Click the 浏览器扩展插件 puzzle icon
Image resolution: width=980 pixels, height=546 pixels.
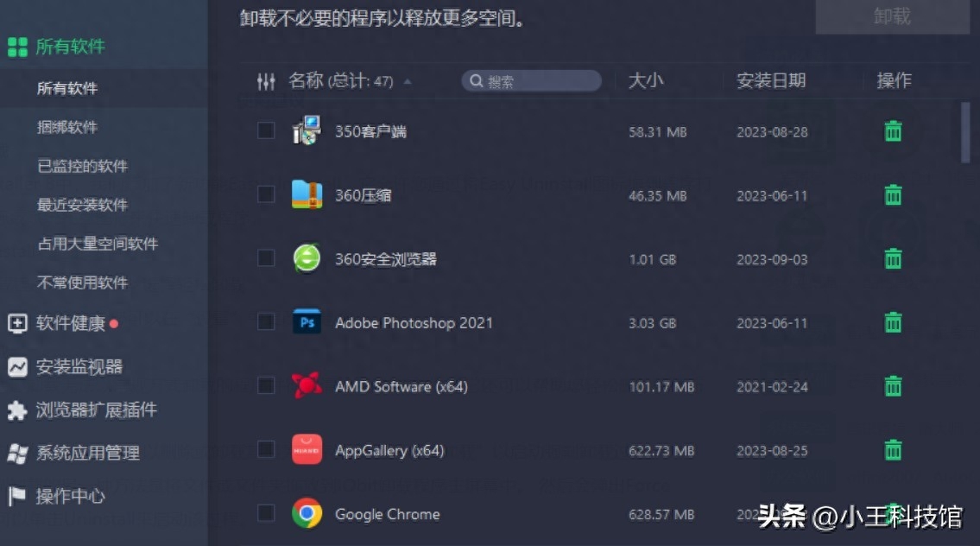(16, 410)
